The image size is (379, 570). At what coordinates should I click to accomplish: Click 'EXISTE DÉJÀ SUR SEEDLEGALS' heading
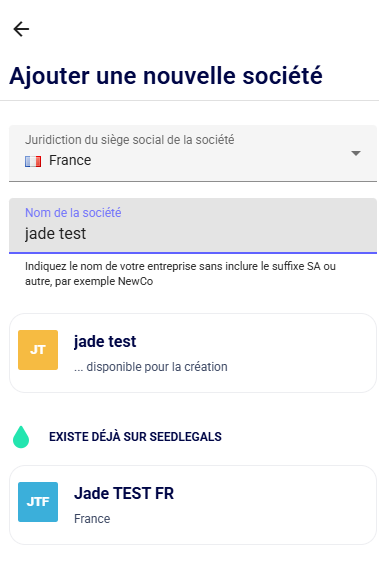tap(135, 437)
